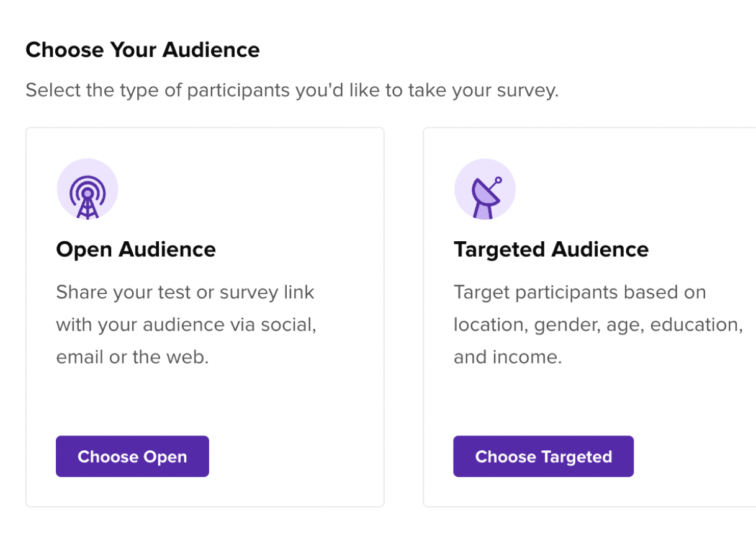The image size is (756, 552).
Task: Click the "Select the type of participants" subtitle
Action: [292, 91]
